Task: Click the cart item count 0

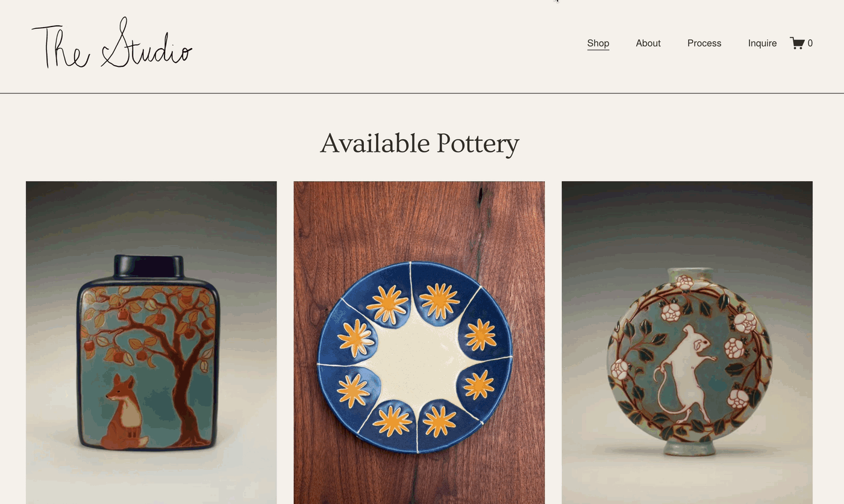Action: 810,43
